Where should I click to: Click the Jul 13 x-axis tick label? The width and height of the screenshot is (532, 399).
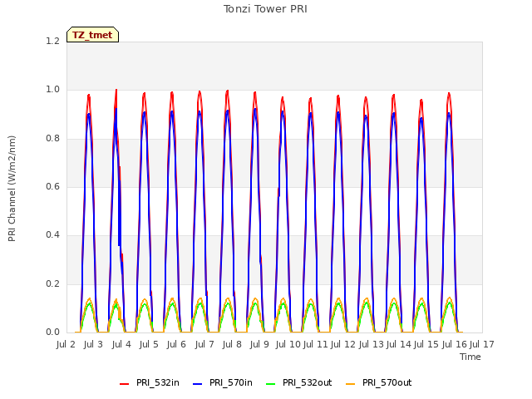[x=372, y=344]
